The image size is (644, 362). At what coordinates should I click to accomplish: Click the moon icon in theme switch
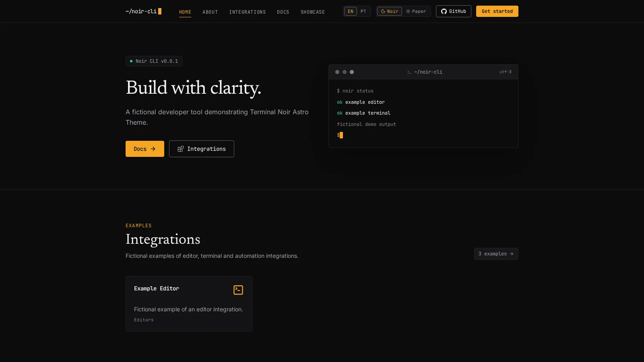coord(383,11)
